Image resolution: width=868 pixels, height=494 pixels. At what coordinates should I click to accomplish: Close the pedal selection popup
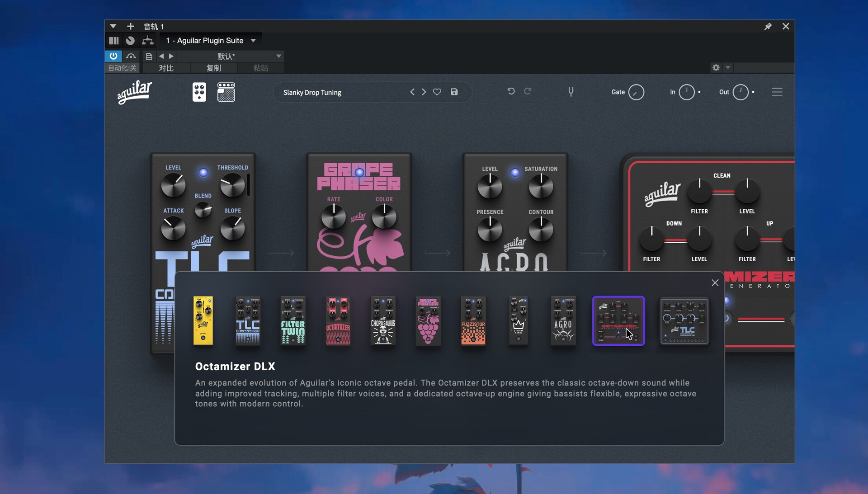(715, 283)
